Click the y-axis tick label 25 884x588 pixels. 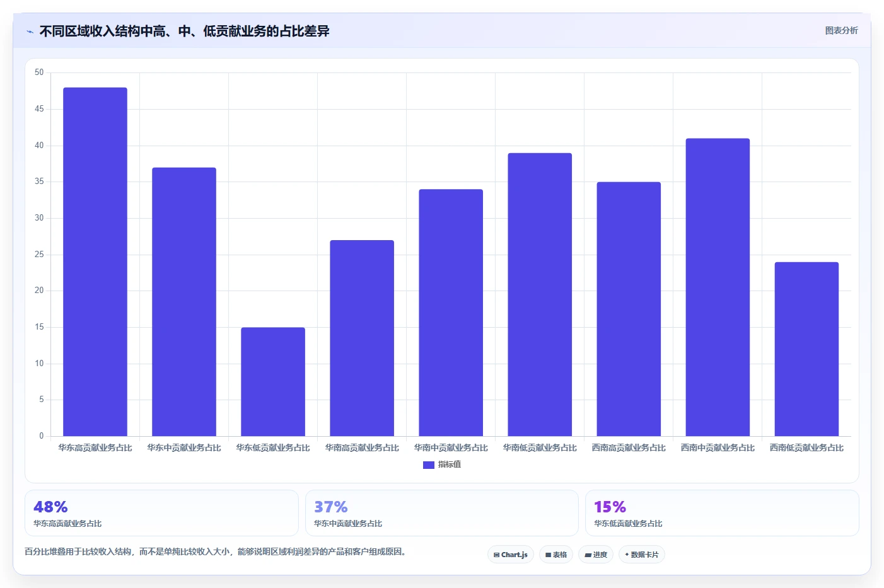click(39, 255)
